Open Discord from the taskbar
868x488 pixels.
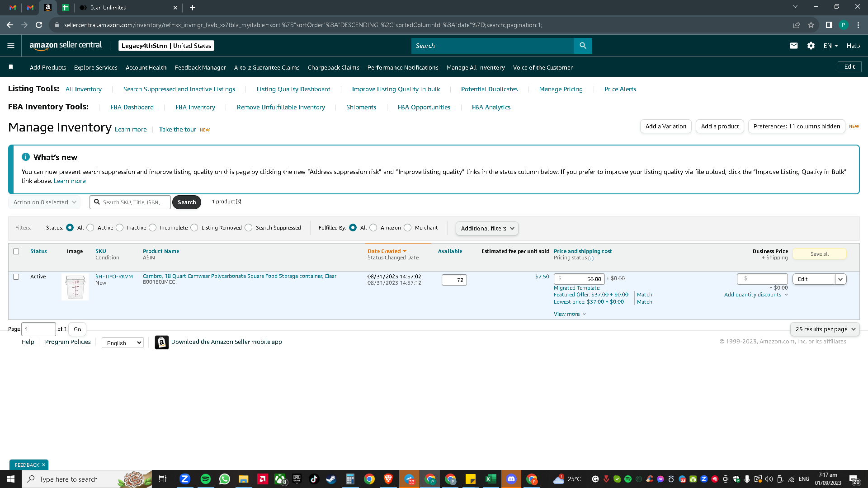click(x=511, y=479)
